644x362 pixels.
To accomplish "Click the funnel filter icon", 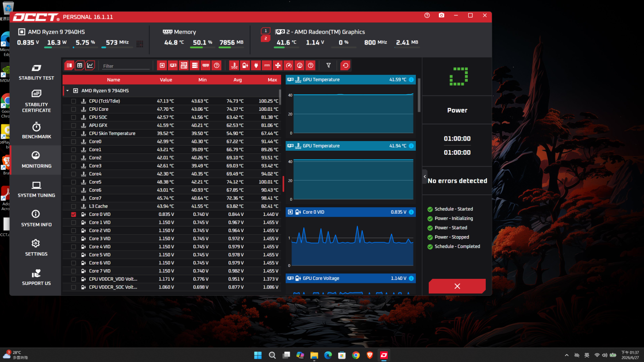I will [x=328, y=66].
